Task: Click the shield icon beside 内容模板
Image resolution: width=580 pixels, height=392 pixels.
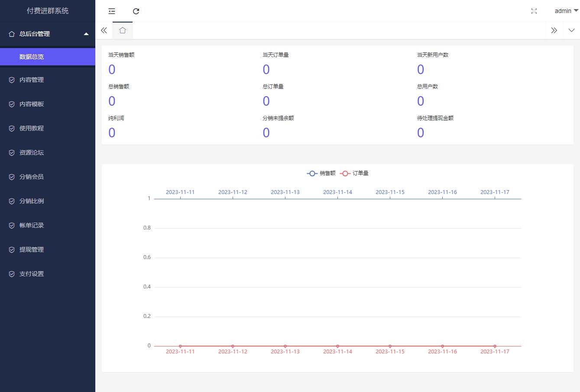Action: (12, 104)
